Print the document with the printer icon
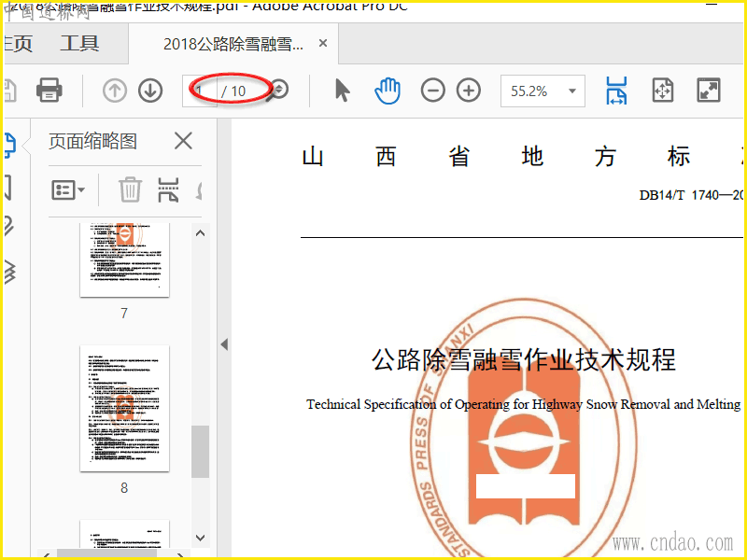747x560 pixels. click(49, 90)
